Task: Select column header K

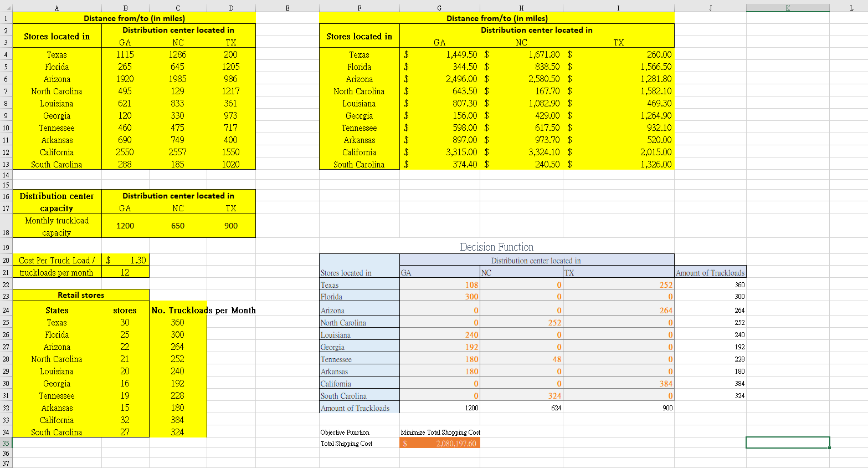Action: [787, 8]
